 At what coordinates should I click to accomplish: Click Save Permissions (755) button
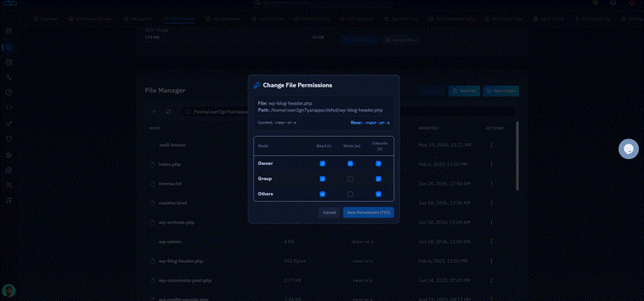(368, 213)
